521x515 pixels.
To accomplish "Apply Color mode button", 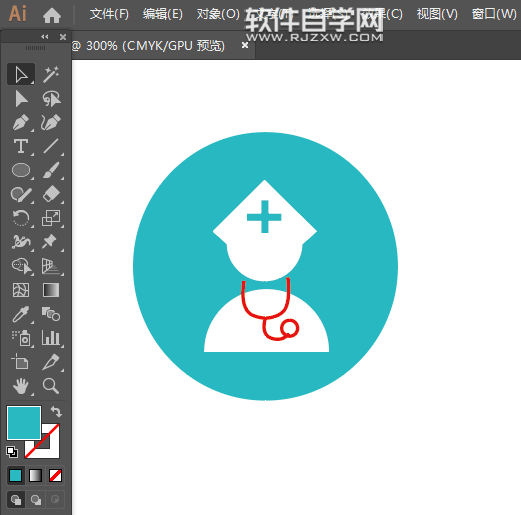I will pos(15,475).
